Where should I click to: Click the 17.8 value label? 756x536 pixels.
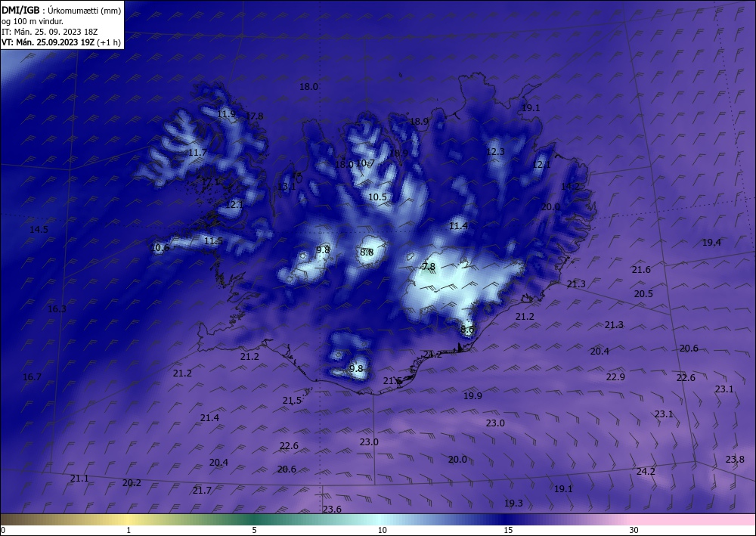tap(255, 116)
